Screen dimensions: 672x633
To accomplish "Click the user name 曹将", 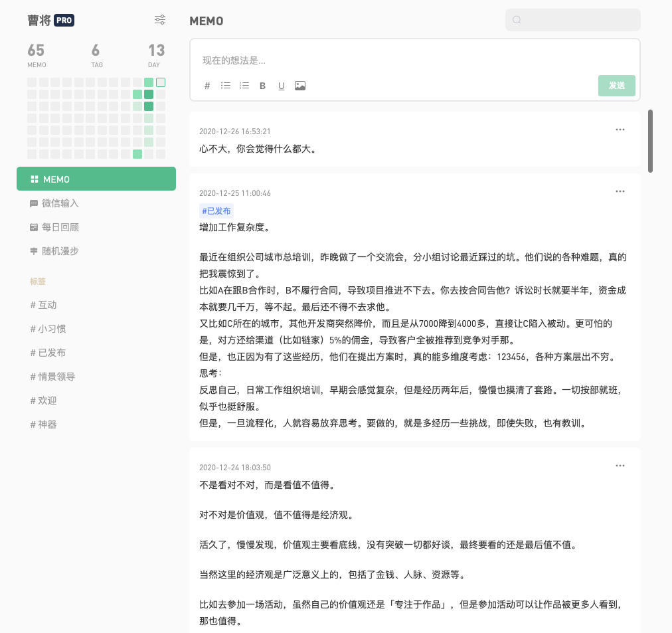I will [x=39, y=20].
